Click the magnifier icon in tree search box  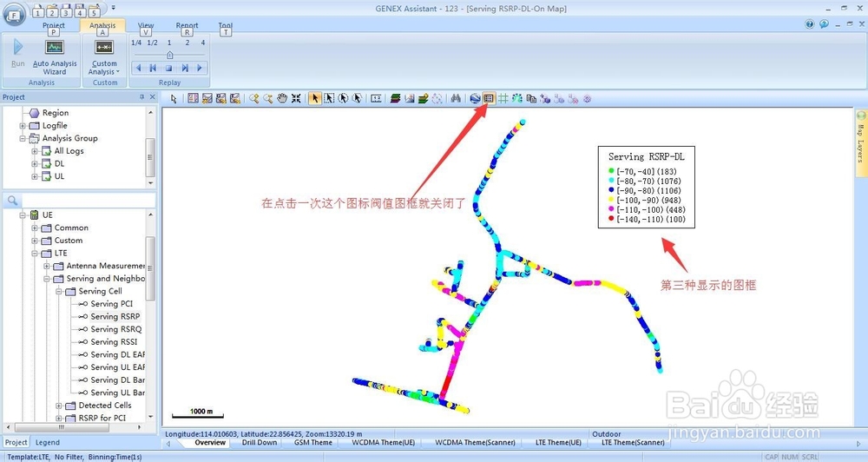click(13, 201)
